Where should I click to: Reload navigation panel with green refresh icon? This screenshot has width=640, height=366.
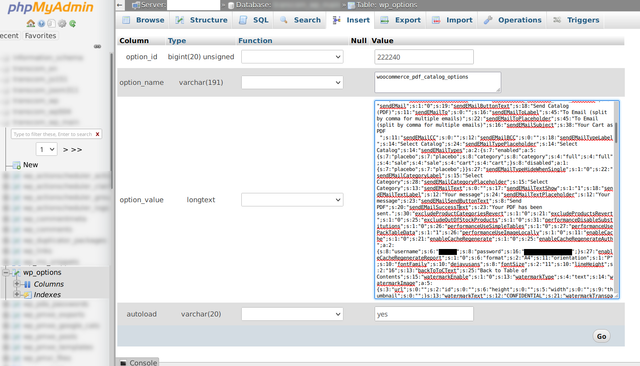(x=73, y=24)
